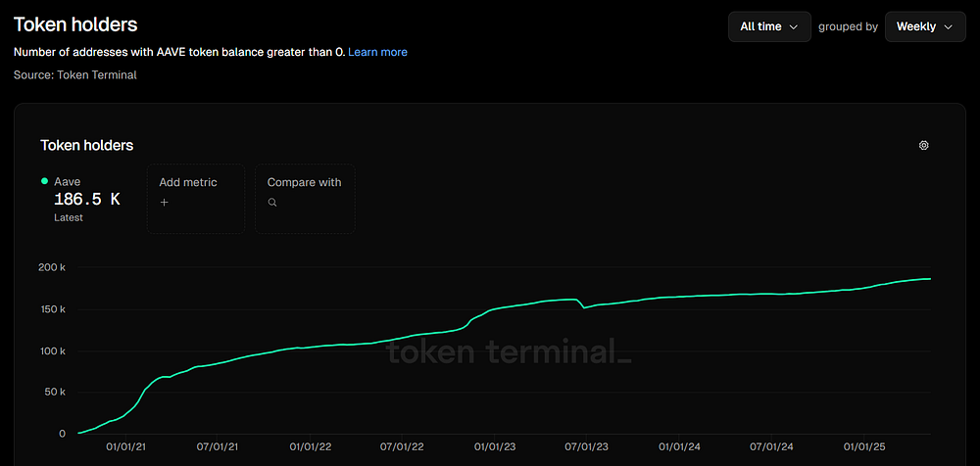This screenshot has width=980, height=466.
Task: Click the 01/01/21 x-axis date label
Action: coord(125,447)
